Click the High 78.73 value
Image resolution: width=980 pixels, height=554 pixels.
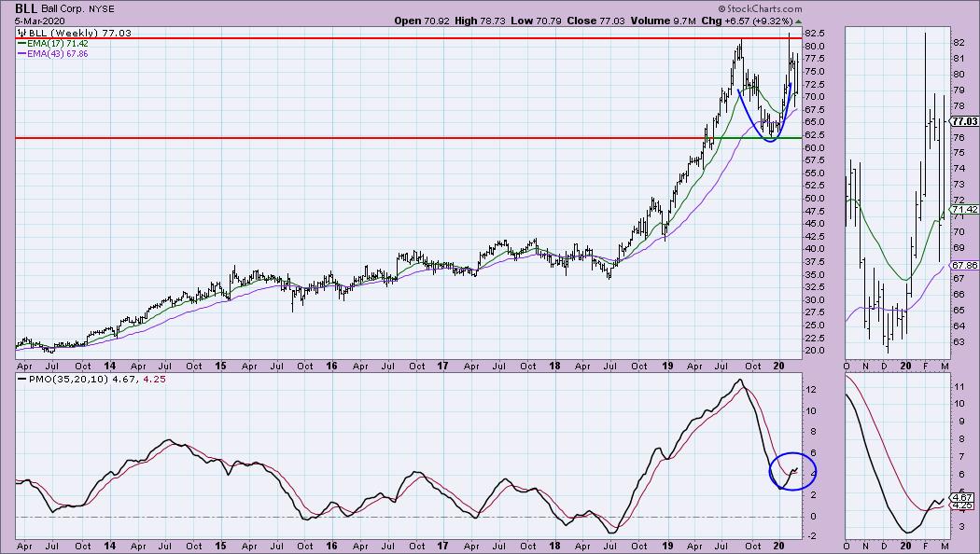click(x=480, y=21)
